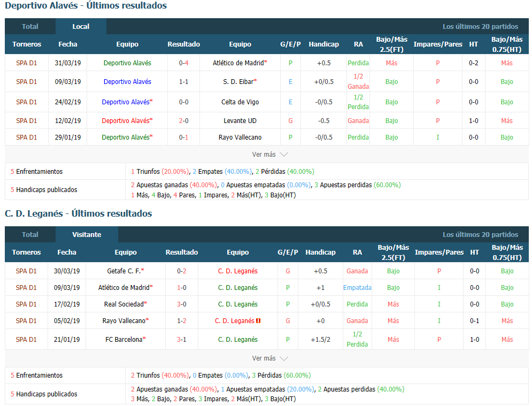Expand 'Ver más' under Leganés results
Viewport: 532px width, 406px height.
click(x=269, y=358)
